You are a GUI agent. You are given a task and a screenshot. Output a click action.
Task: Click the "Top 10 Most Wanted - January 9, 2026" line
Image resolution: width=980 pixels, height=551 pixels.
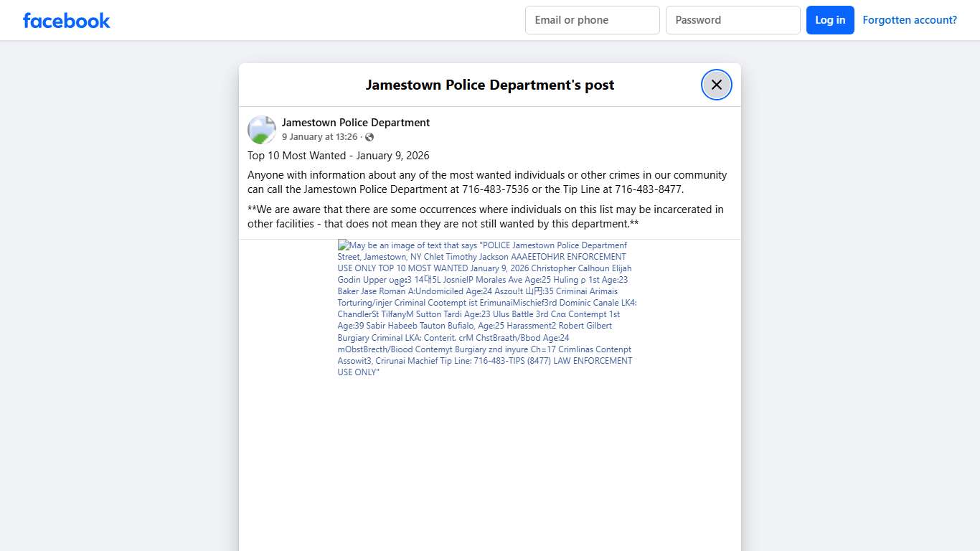click(338, 156)
